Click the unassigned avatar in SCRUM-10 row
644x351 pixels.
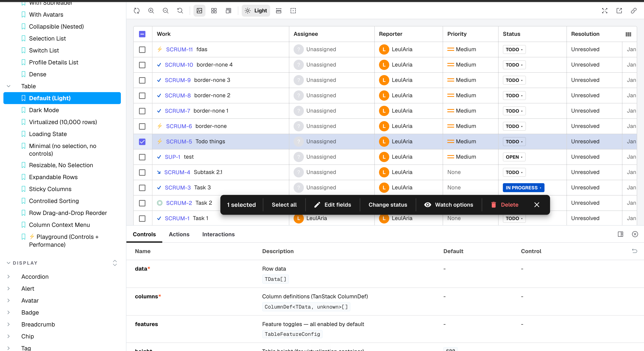pyautogui.click(x=299, y=65)
